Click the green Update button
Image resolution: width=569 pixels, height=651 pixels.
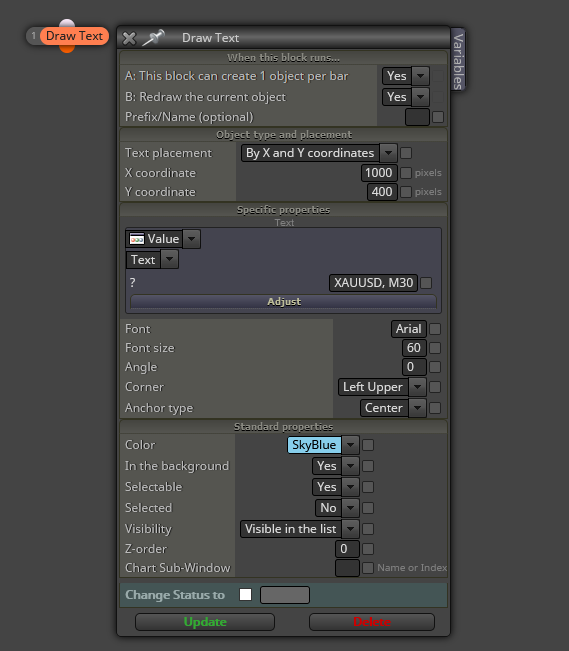205,622
